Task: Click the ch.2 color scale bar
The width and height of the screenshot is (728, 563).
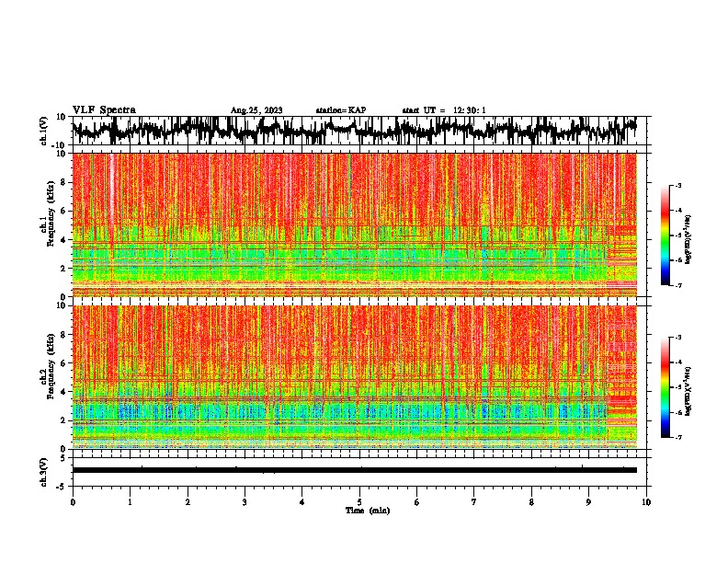Action: pyautogui.click(x=665, y=387)
